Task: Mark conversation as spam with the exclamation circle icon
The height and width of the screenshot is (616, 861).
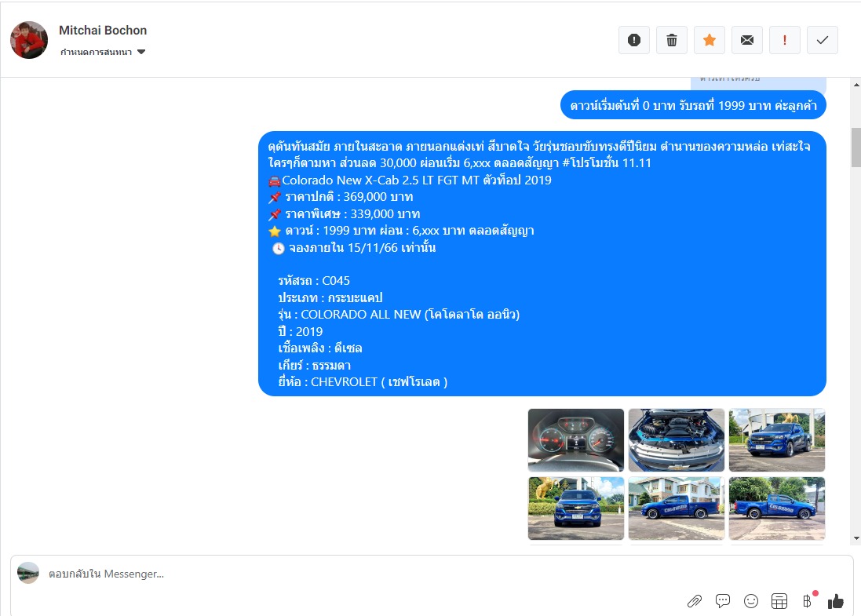Action: tap(633, 40)
